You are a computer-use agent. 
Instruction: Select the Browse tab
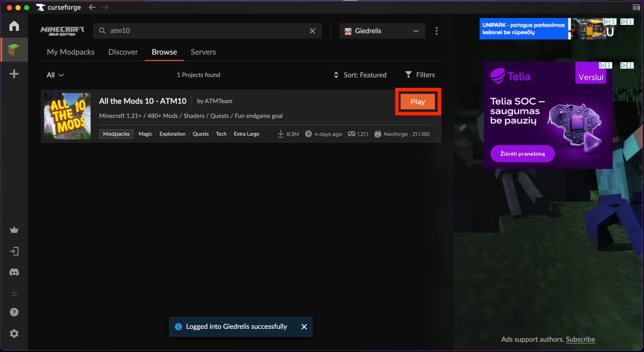(164, 52)
